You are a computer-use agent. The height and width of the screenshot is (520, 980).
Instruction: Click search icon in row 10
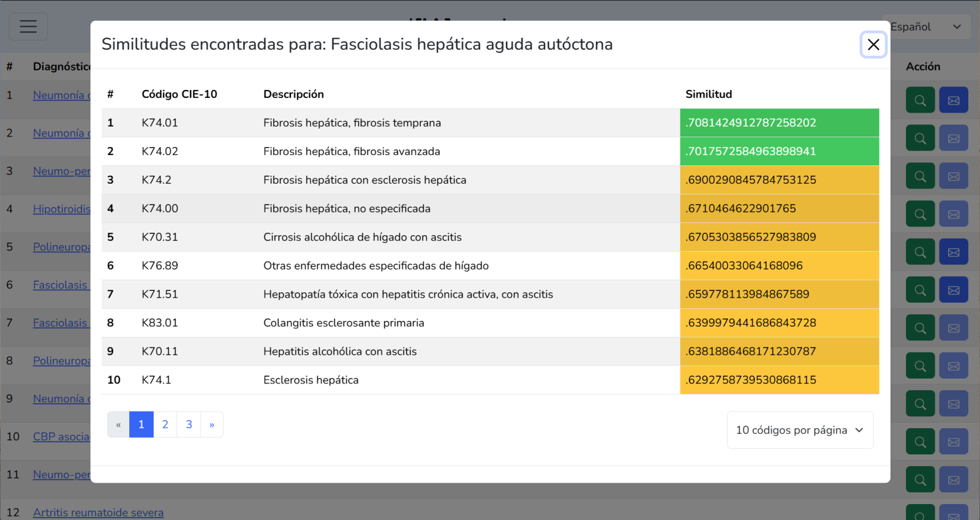(920, 442)
